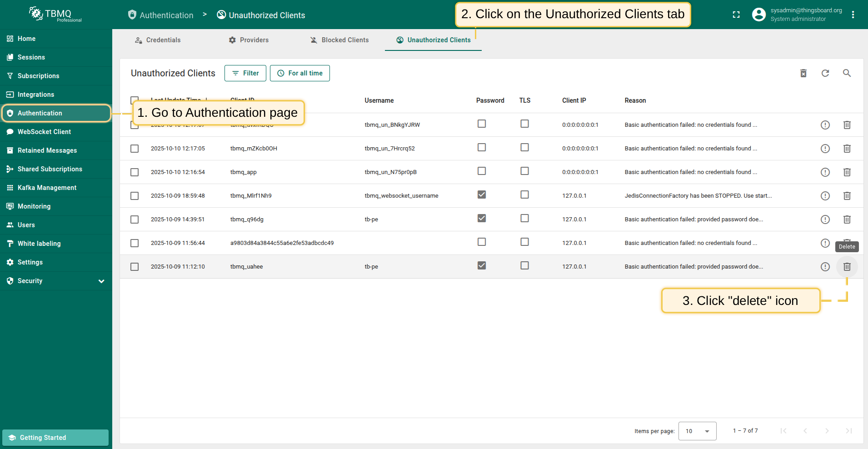The height and width of the screenshot is (449, 868).
Task: Click refresh icon in table toolbar
Action: point(825,73)
